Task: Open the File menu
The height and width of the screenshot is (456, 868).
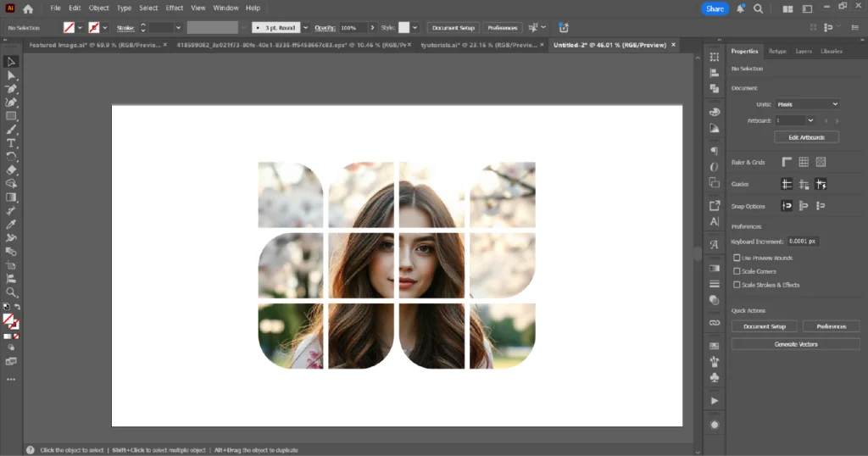Action: coord(55,8)
